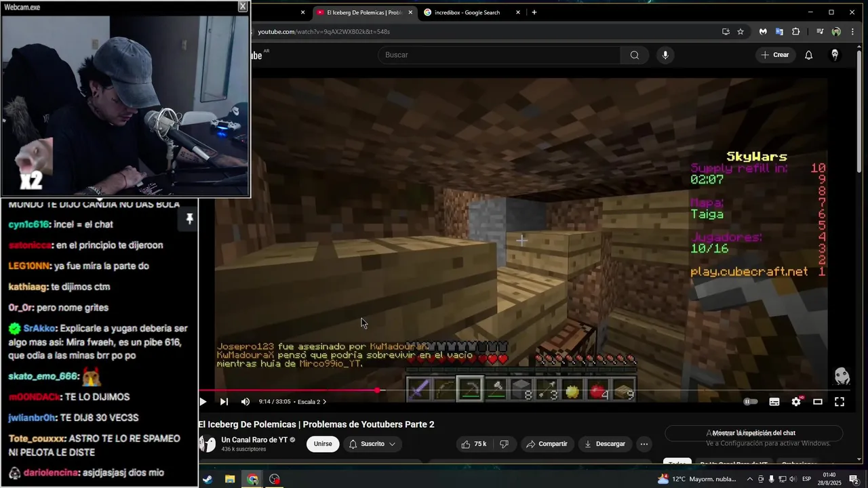Open the Malwarebytes extension icon
868x488 pixels.
tap(763, 32)
